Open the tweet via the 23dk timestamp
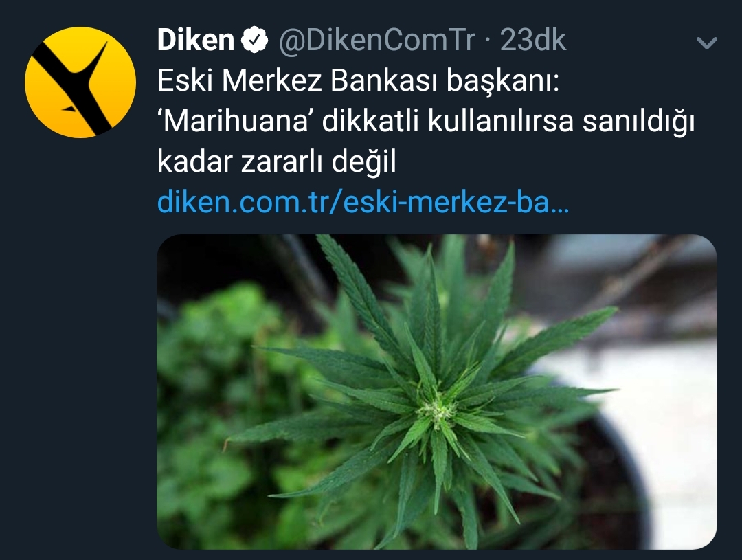 tap(533, 40)
